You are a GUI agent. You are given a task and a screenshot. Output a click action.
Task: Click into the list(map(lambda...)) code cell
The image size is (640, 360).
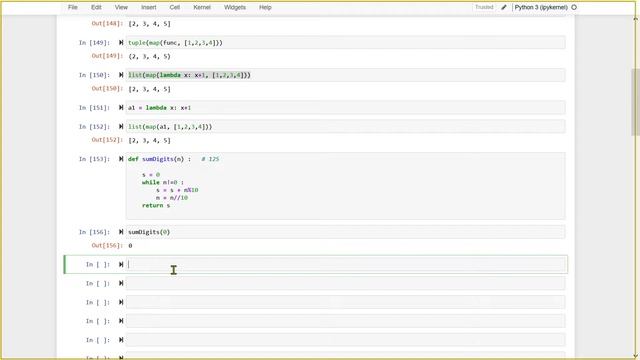[x=345, y=75]
